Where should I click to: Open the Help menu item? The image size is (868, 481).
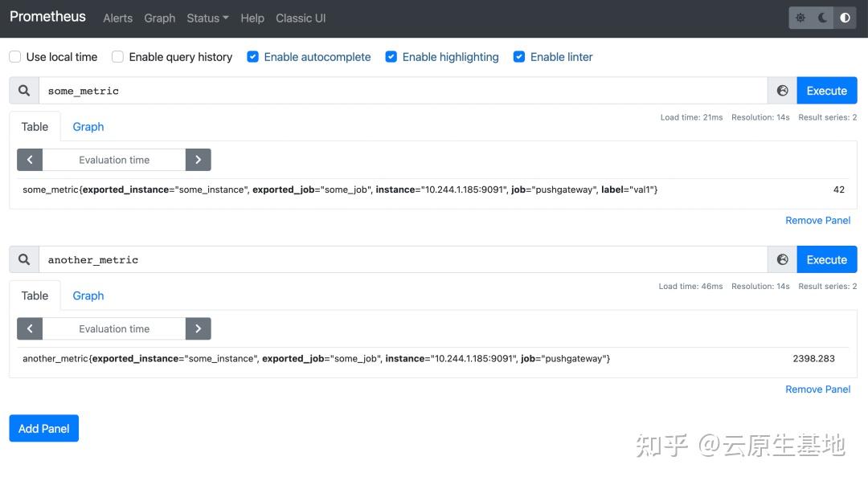[252, 18]
